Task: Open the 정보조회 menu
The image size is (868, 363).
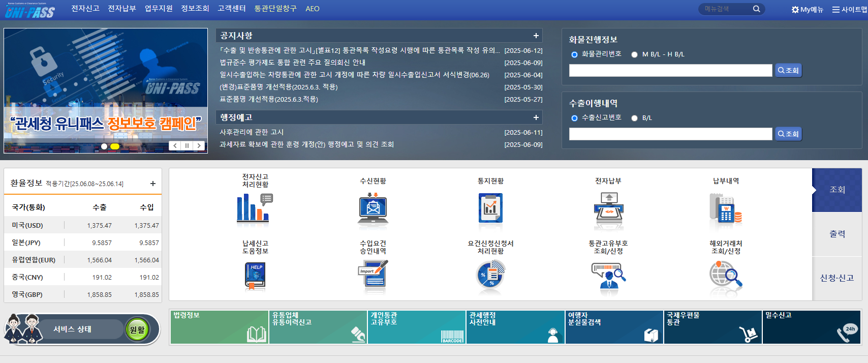Action: click(x=195, y=9)
